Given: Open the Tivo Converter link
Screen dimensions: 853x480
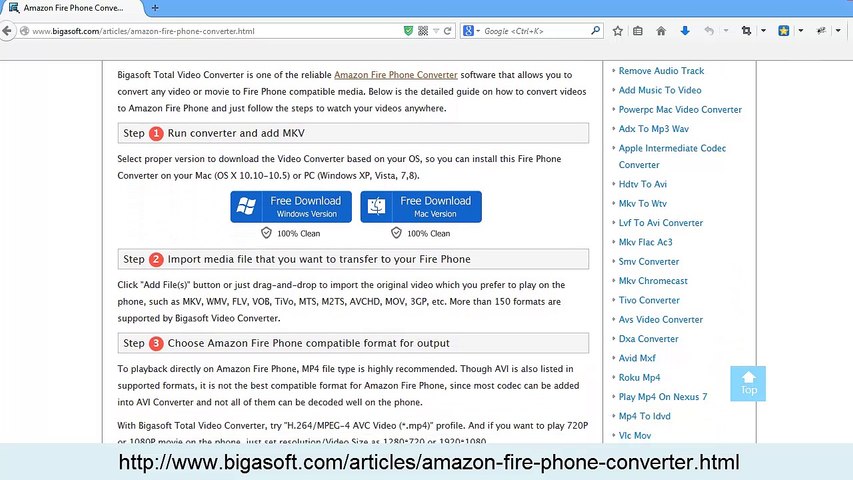Looking at the screenshot, I should 649,300.
